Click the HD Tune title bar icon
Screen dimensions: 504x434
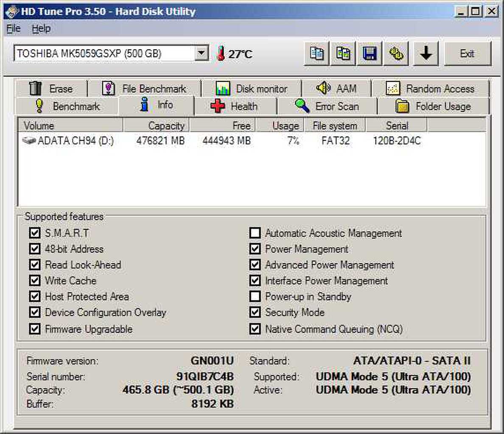coord(11,11)
